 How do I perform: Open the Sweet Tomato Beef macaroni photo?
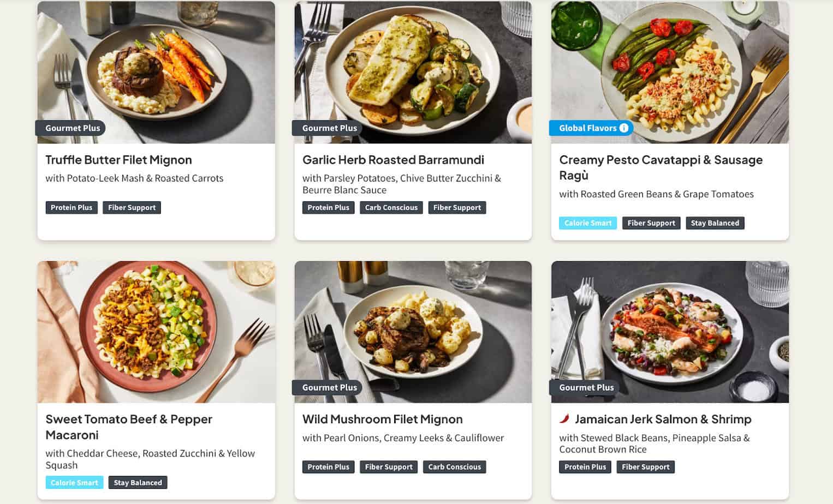click(156, 332)
